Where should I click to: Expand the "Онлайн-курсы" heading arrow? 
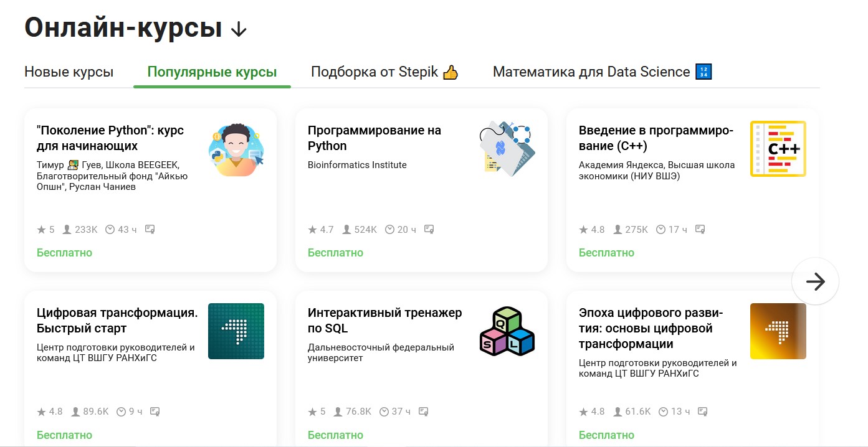238,29
